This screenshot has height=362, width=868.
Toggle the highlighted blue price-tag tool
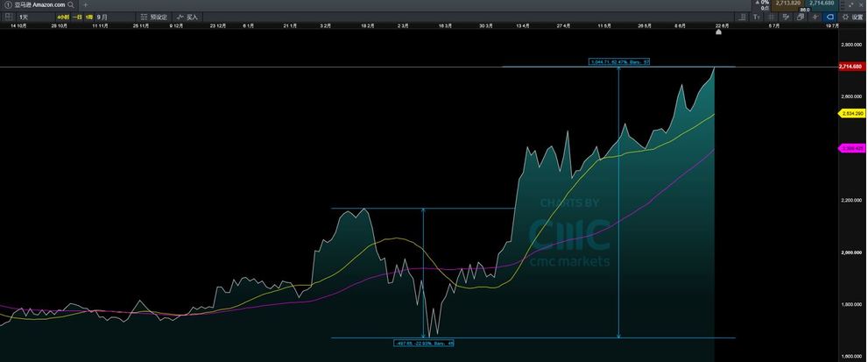click(829, 18)
